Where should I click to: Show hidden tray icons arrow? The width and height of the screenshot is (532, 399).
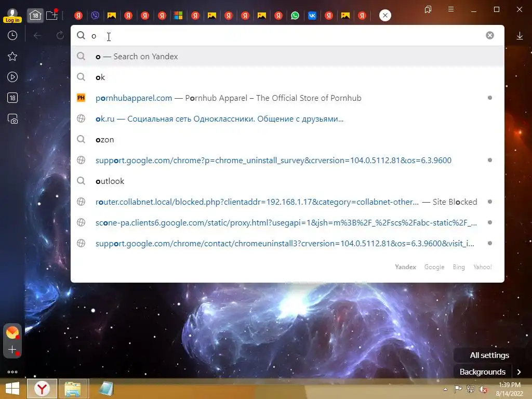pyautogui.click(x=445, y=389)
